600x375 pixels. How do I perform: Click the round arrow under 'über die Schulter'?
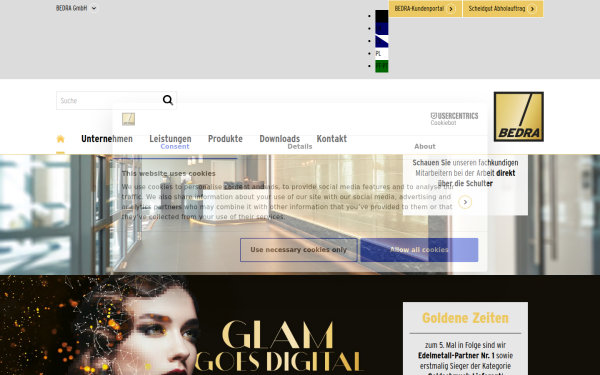pos(465,202)
